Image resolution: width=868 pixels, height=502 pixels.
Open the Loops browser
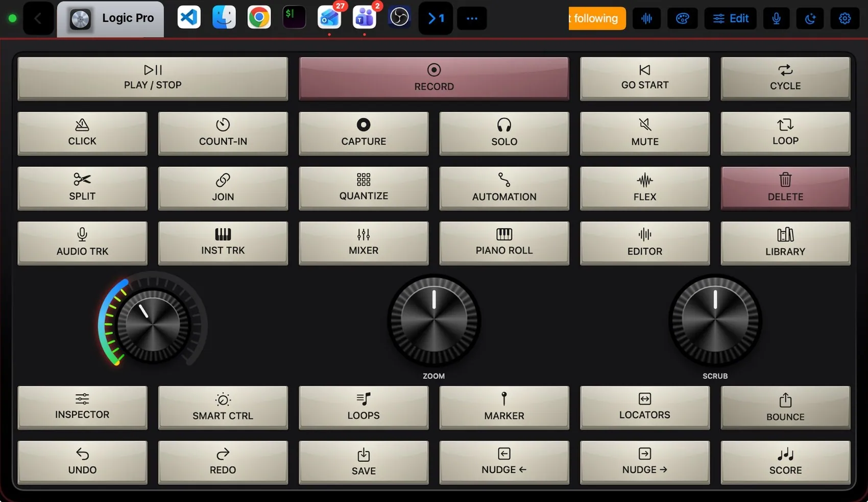[364, 408]
